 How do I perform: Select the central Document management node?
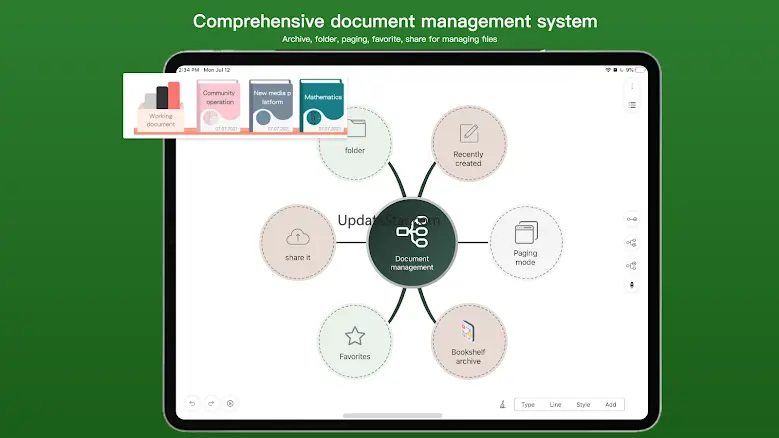coord(412,242)
